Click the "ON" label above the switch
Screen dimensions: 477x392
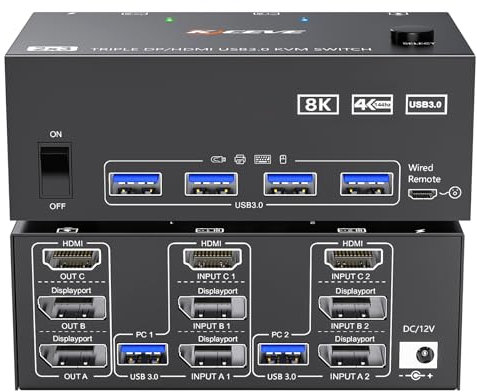[56, 134]
